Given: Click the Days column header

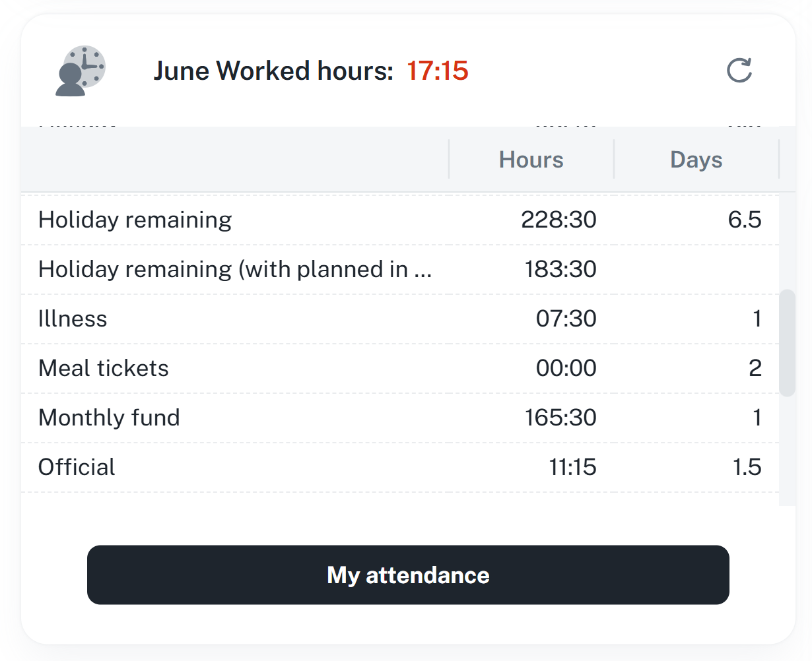Looking at the screenshot, I should click(x=696, y=160).
